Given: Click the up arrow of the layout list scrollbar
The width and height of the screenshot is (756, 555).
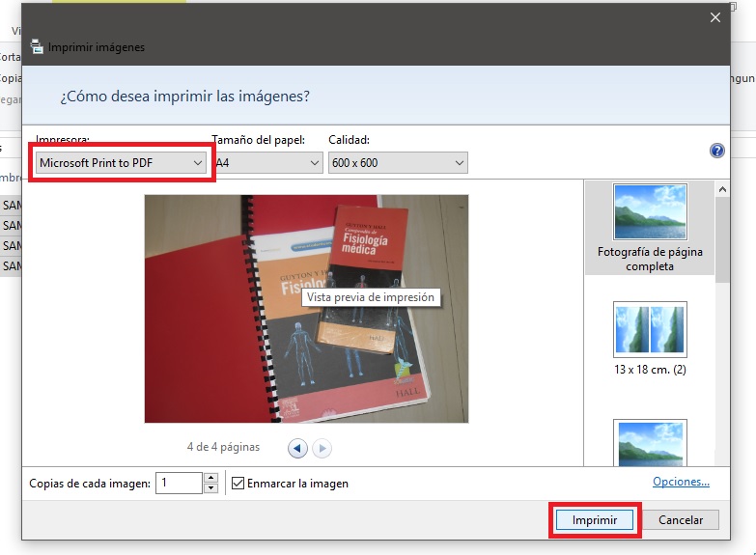Looking at the screenshot, I should coord(722,189).
